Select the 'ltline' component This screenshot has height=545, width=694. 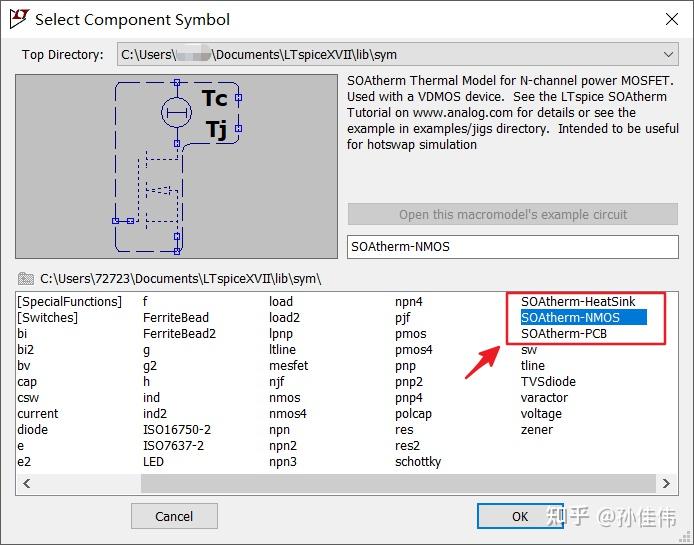click(282, 349)
